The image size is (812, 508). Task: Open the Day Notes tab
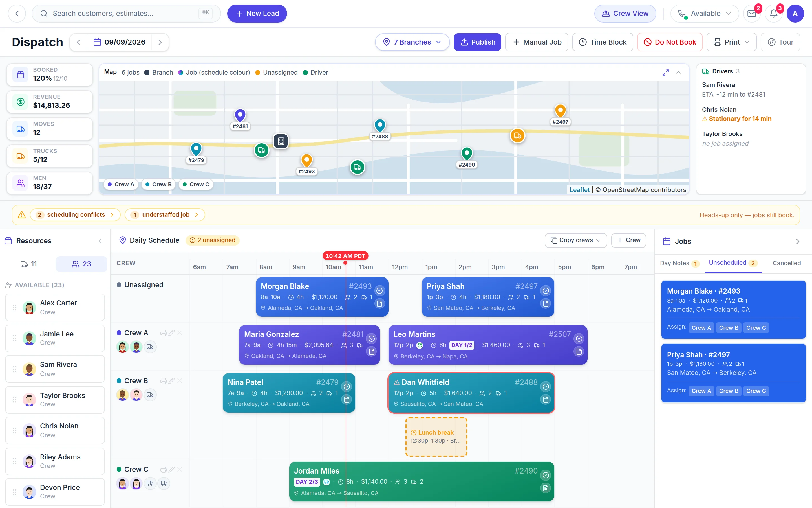coord(679,263)
